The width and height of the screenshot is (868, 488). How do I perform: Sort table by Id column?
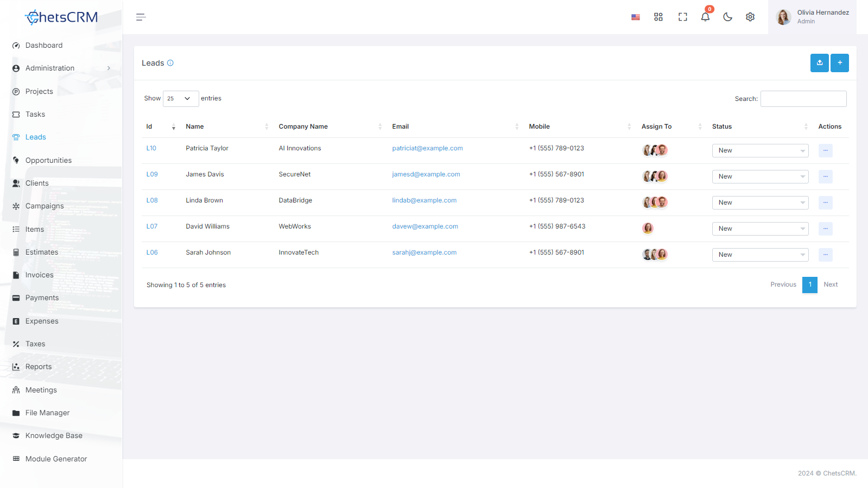[161, 126]
